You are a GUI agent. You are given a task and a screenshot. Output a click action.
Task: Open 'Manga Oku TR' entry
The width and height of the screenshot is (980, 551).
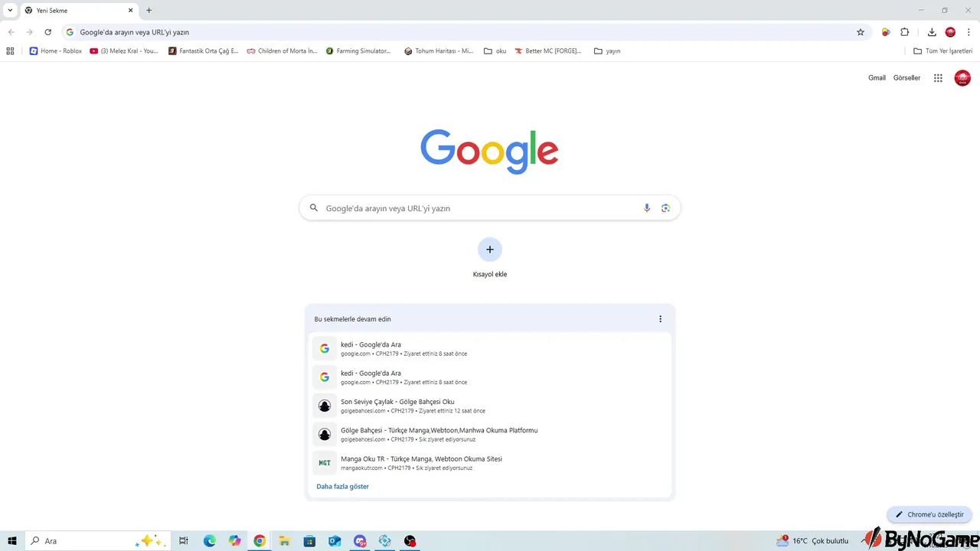[x=490, y=463]
